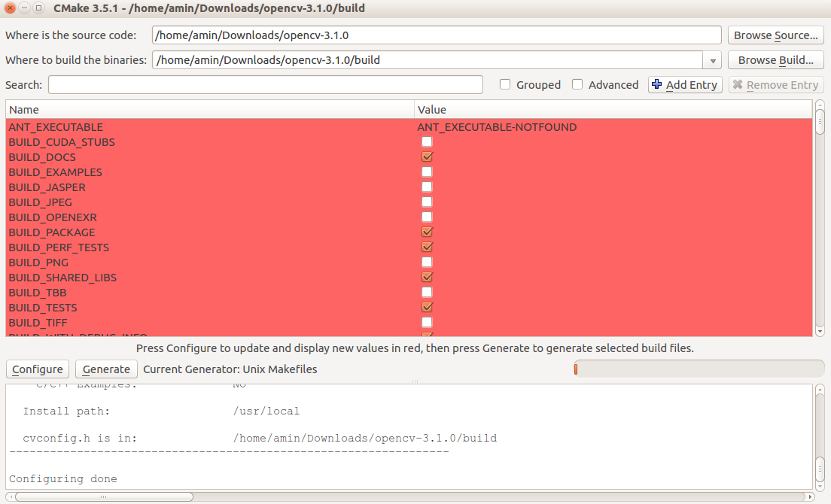Select the BUILD_DOCS row name
This screenshot has width=831, height=504.
click(x=42, y=157)
